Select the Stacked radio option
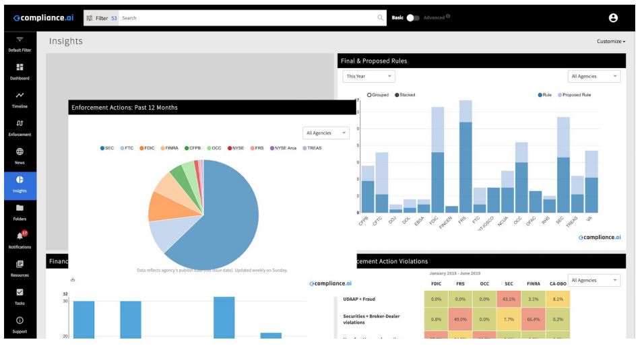Viewport: 644px width, 348px height. pos(405,95)
